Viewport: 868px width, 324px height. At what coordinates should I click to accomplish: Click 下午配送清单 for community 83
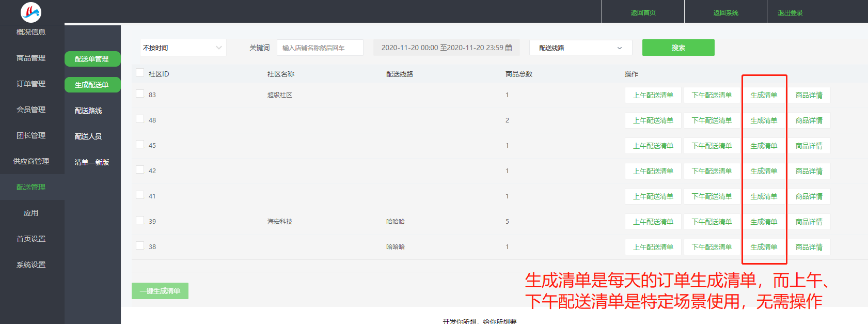[x=712, y=95]
